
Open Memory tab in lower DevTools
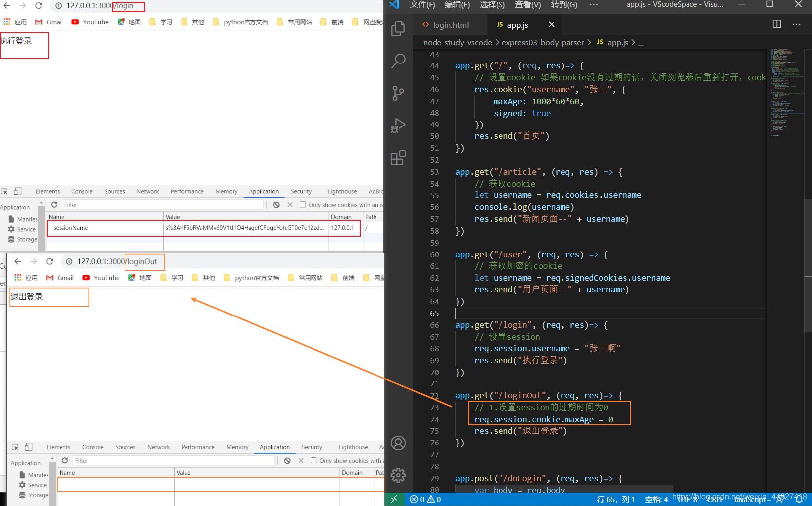[x=237, y=447]
